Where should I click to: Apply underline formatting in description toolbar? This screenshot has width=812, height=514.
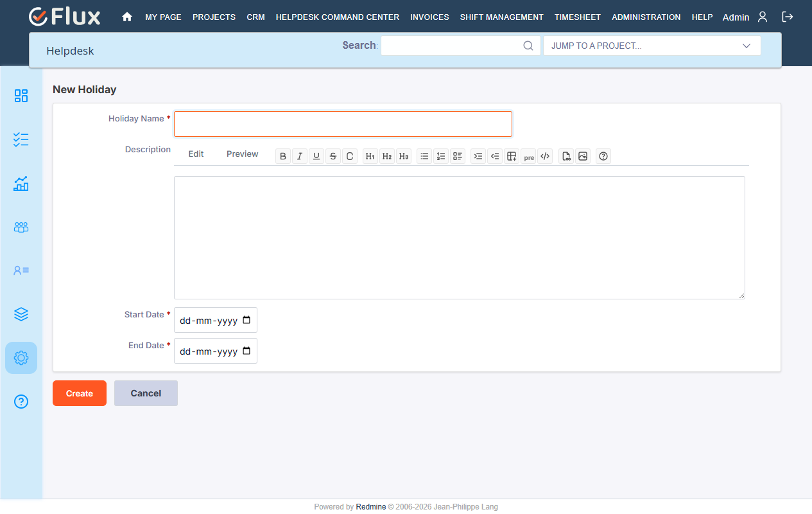click(316, 156)
